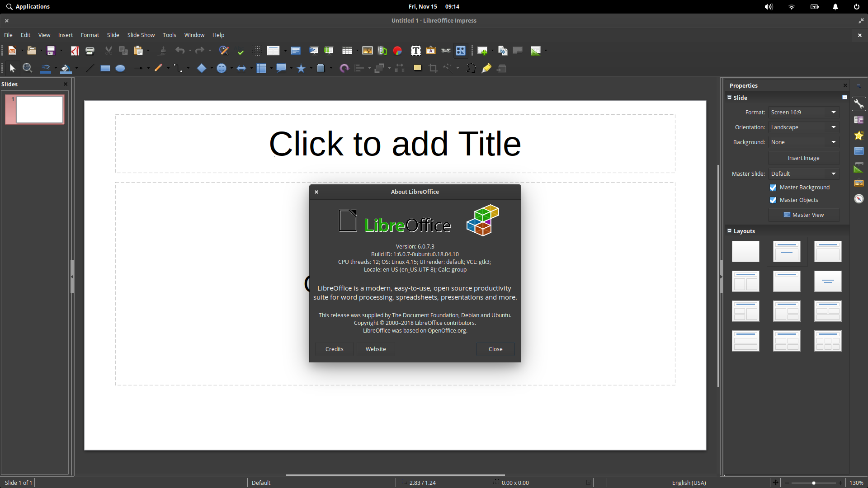Open the Navigator compass sidebar deck
The width and height of the screenshot is (868, 488).
859,199
